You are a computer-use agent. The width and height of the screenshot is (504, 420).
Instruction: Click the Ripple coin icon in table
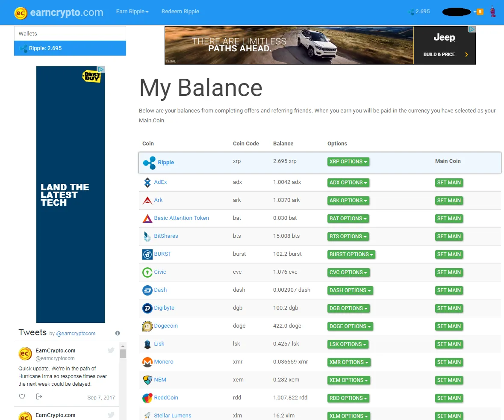149,163
